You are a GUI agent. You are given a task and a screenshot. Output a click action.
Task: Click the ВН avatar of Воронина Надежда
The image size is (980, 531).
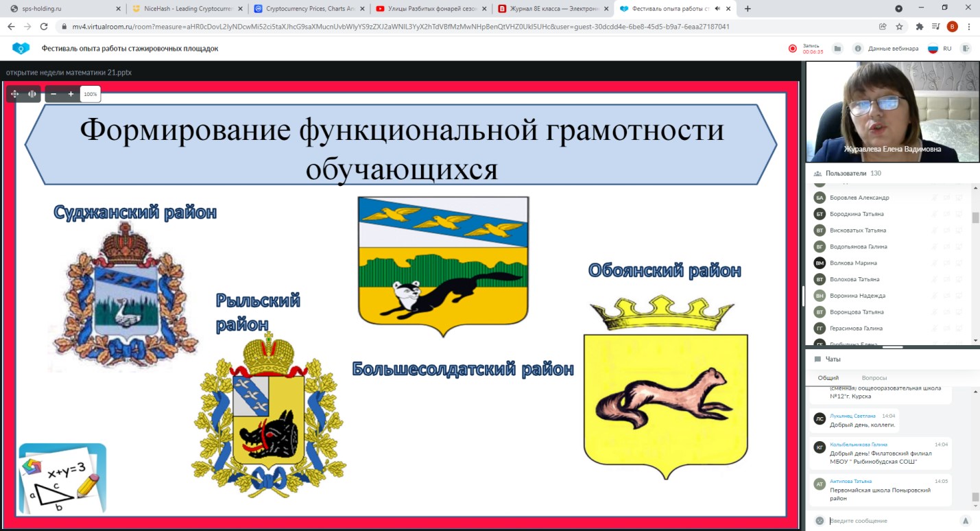[819, 296]
